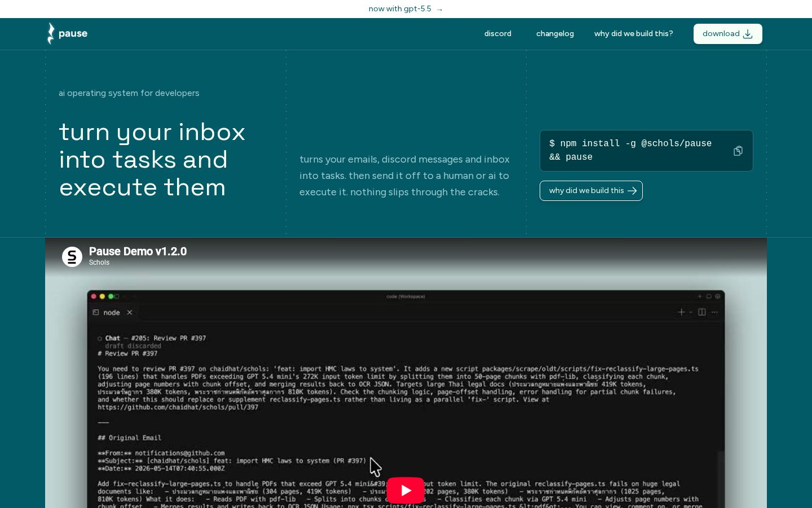The height and width of the screenshot is (508, 812).
Task: Click the 'why did we build this' arrow button
Action: pyautogui.click(x=591, y=191)
